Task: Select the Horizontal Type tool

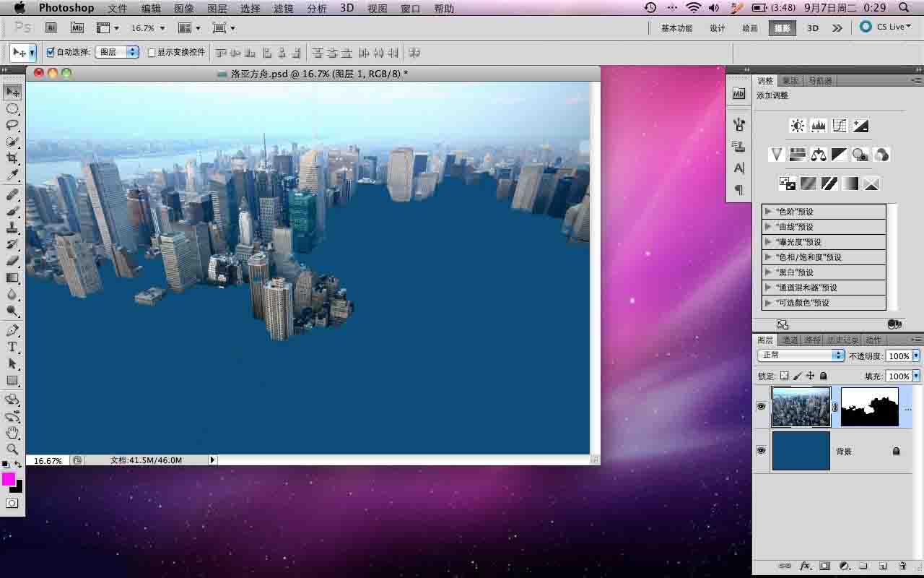Action: (12, 347)
